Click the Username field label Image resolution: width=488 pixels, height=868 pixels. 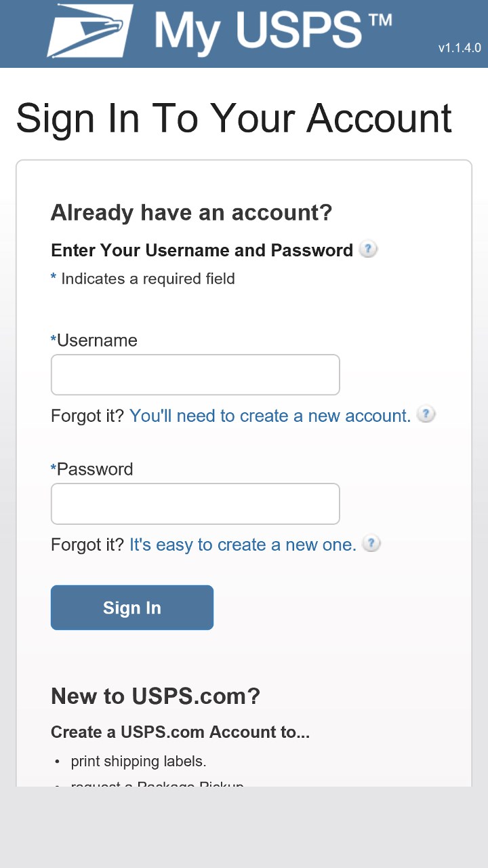[96, 340]
